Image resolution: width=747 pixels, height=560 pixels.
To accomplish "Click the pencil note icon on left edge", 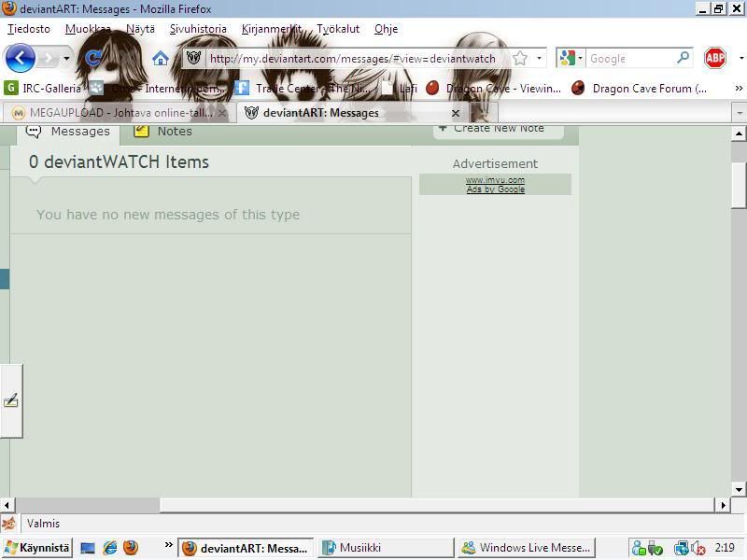I will [x=11, y=401].
